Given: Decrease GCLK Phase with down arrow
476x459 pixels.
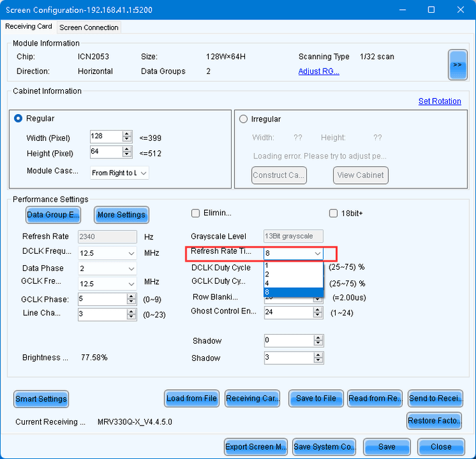Looking at the screenshot, I should (132, 302).
